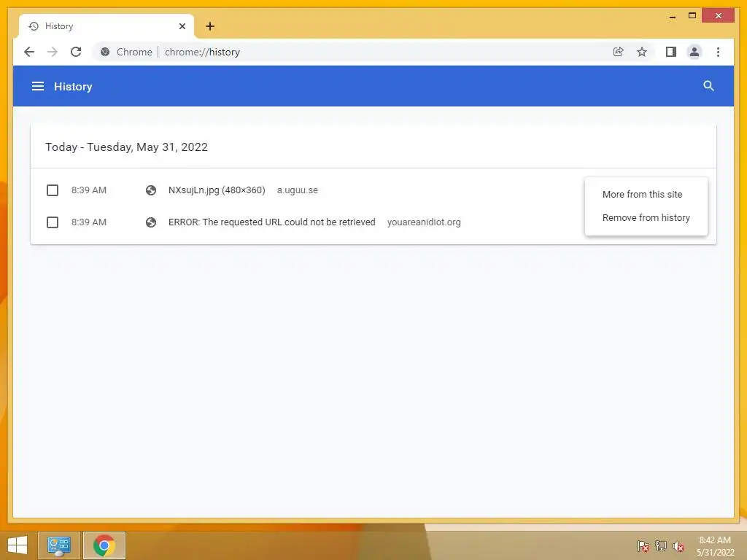Image resolution: width=747 pixels, height=560 pixels.
Task: Click the globe favicon of the ERROR entry
Action: pos(151,222)
